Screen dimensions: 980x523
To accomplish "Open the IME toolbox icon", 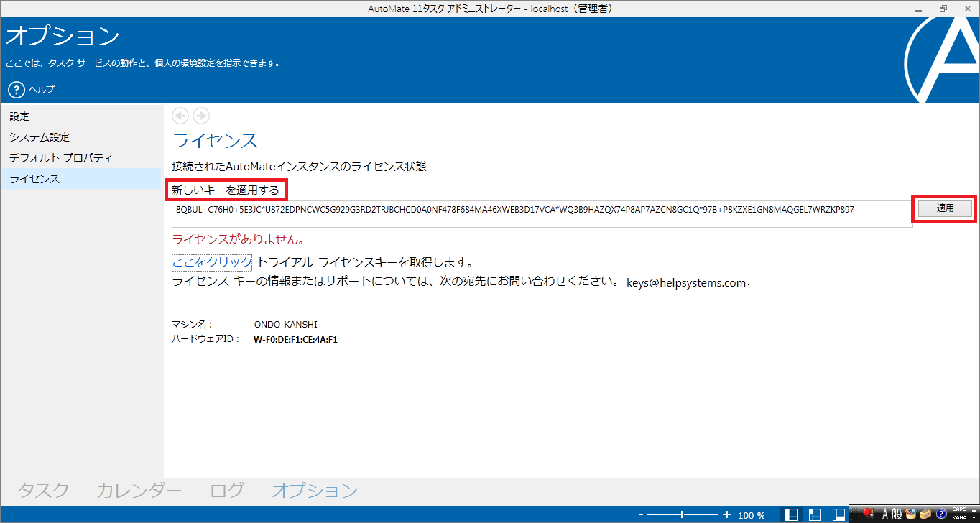I will tap(925, 514).
